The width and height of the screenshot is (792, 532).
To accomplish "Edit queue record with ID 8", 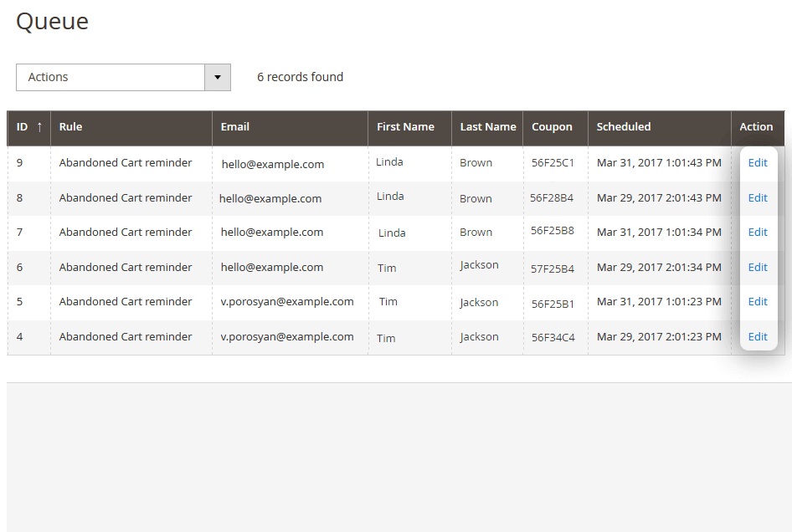I will coord(758,198).
